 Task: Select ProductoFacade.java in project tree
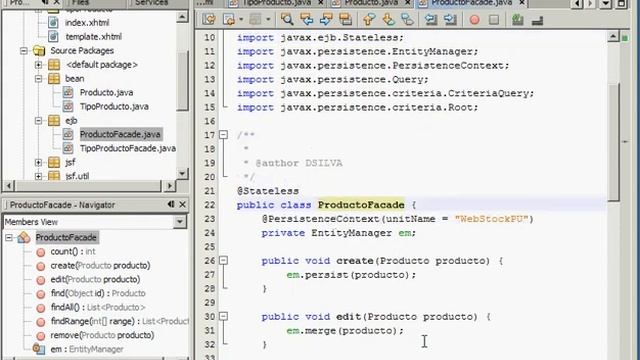pyautogui.click(x=120, y=134)
